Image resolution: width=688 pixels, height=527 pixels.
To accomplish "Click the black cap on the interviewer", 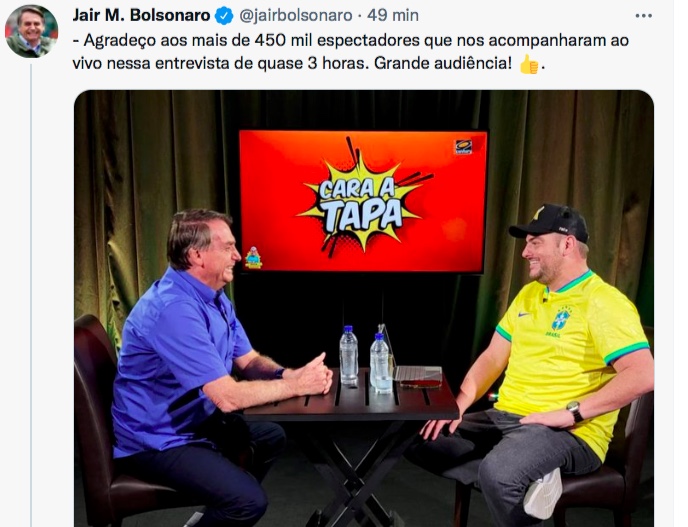I will (549, 222).
